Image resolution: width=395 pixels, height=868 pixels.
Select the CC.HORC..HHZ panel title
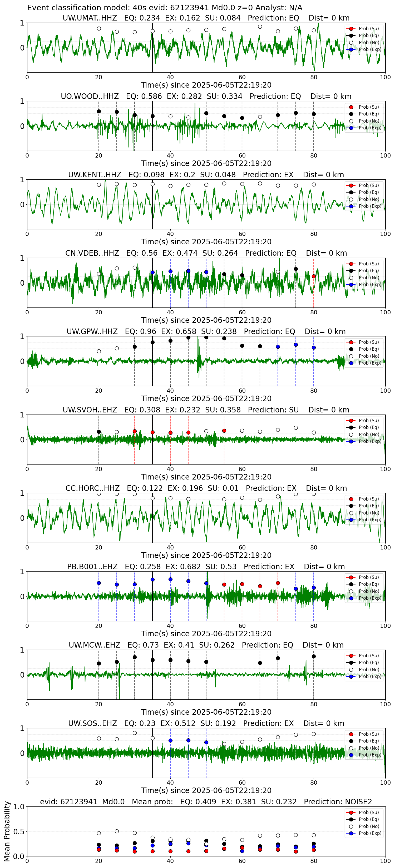(x=206, y=488)
